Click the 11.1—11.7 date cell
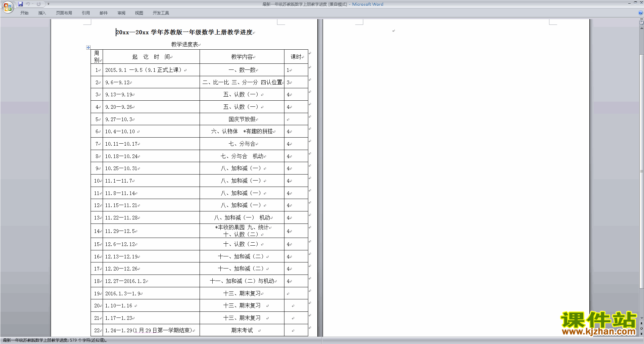 151,181
